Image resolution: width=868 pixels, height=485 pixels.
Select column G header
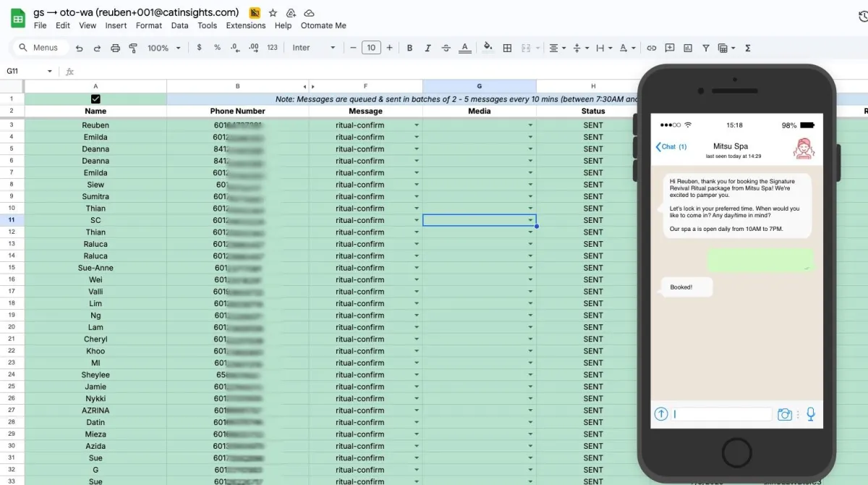479,85
